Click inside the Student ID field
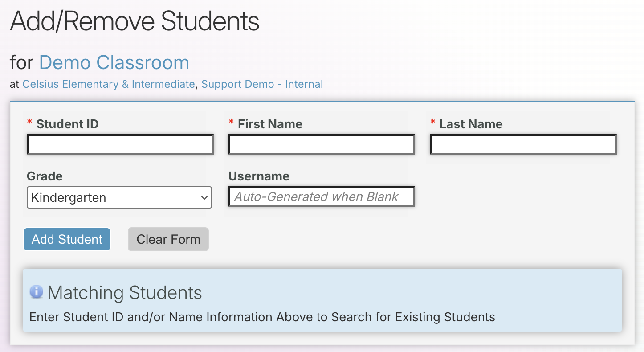Screen dimensions: 644x352 tap(119, 144)
